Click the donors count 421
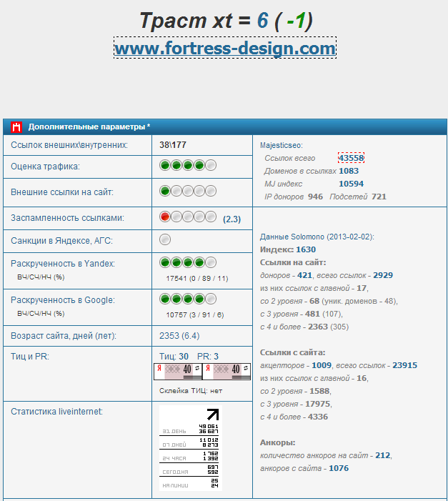This screenshot has width=448, height=501. pyautogui.click(x=304, y=275)
